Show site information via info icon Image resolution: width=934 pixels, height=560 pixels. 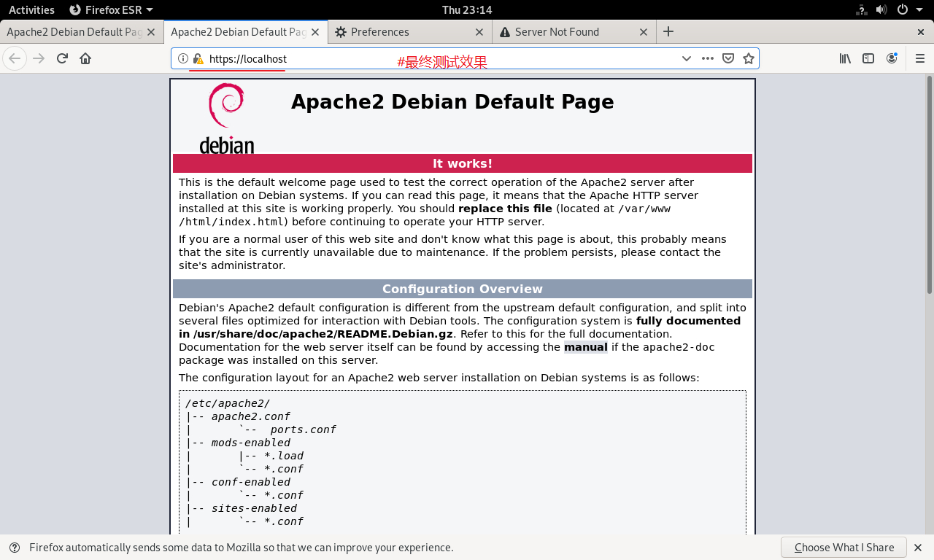coord(183,58)
